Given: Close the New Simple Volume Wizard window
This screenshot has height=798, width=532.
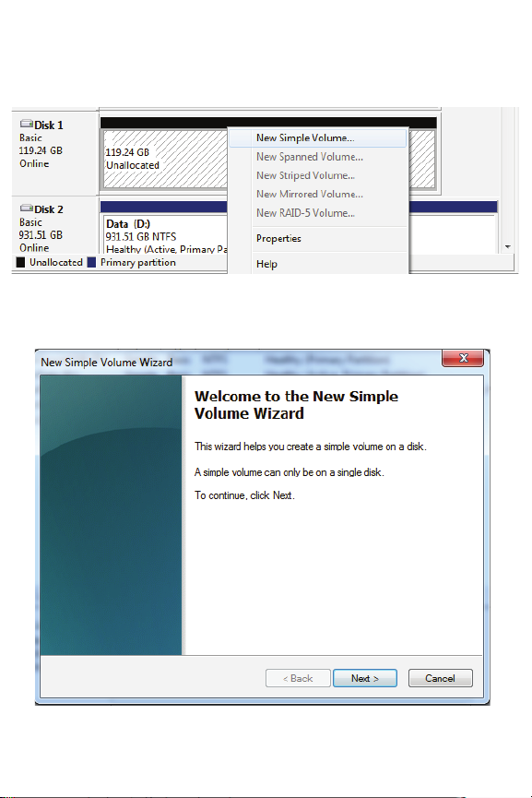Looking at the screenshot, I should click(x=463, y=358).
